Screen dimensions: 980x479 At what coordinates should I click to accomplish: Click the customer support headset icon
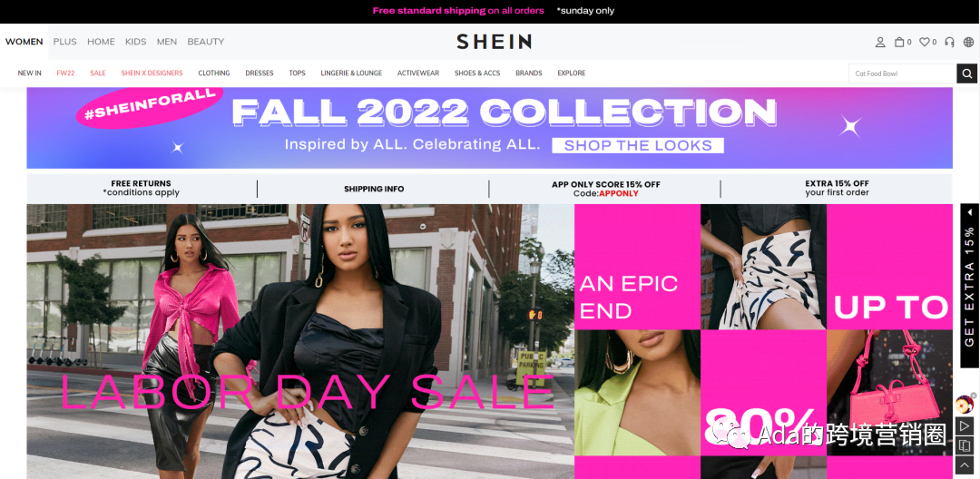coord(949,42)
